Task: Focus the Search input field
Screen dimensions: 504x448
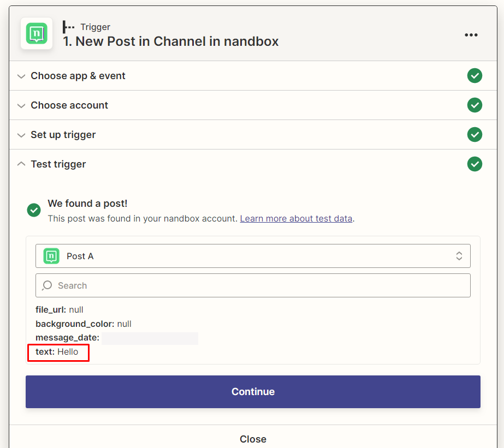Action: (x=262, y=285)
